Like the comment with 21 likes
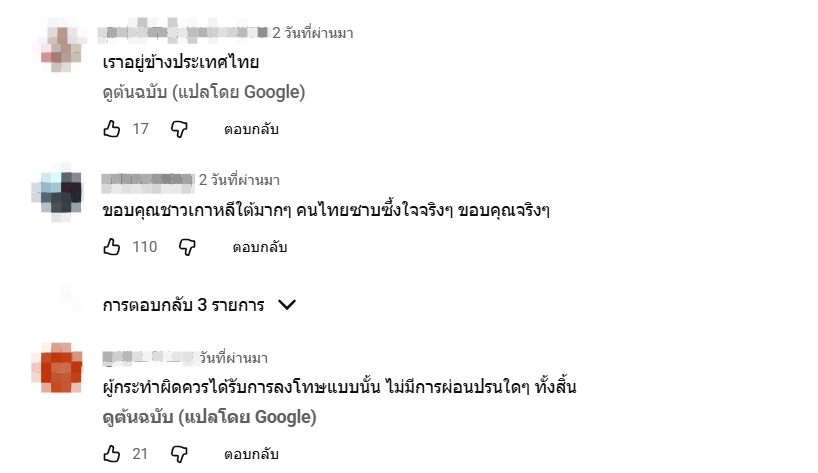This screenshot has height=473, width=818. (112, 454)
